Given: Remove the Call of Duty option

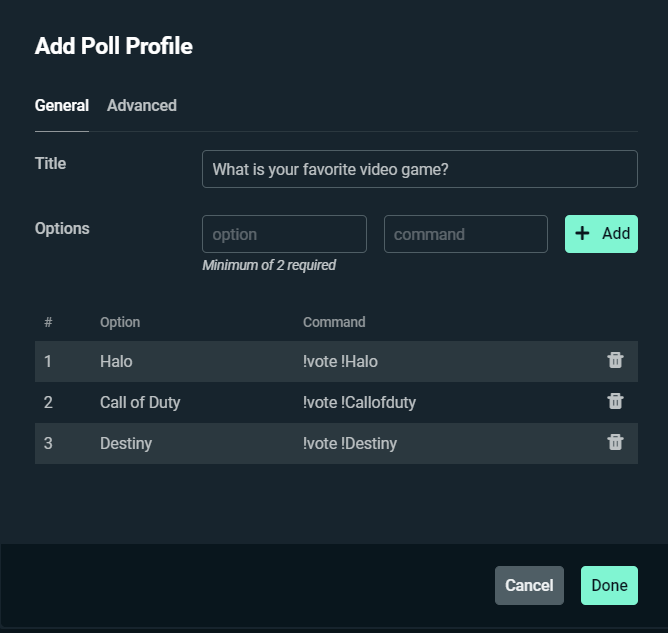Looking at the screenshot, I should pyautogui.click(x=615, y=402).
